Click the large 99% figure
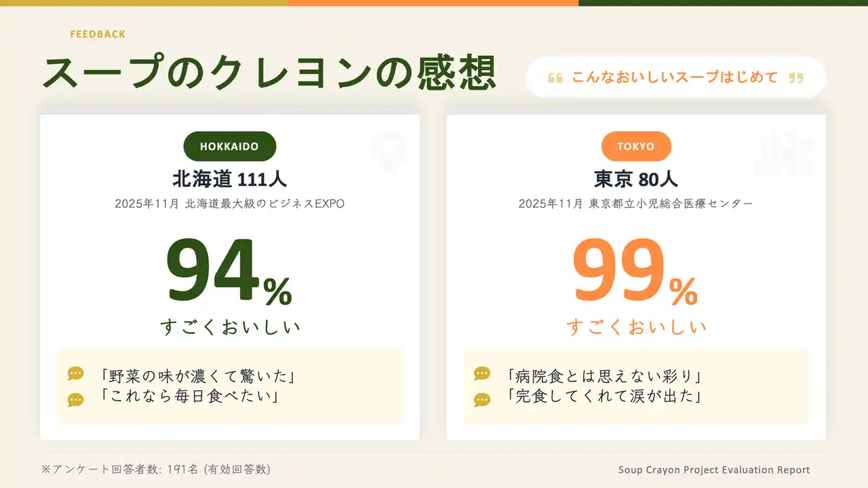868x488 pixels. point(635,271)
